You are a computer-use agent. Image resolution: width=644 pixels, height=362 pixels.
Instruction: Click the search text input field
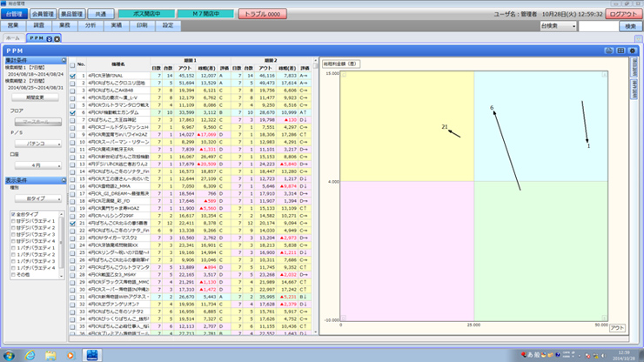pos(598,26)
